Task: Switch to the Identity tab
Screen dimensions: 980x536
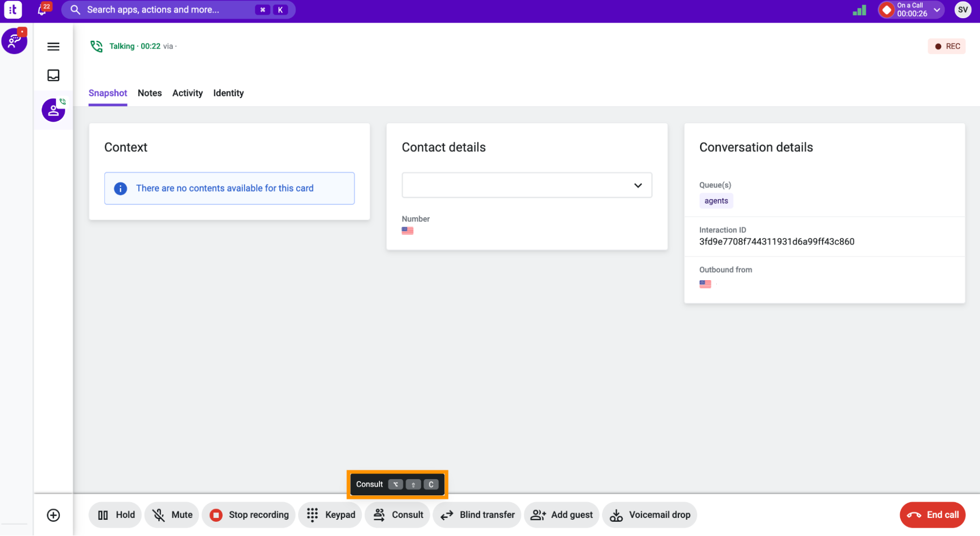Action: (x=228, y=93)
